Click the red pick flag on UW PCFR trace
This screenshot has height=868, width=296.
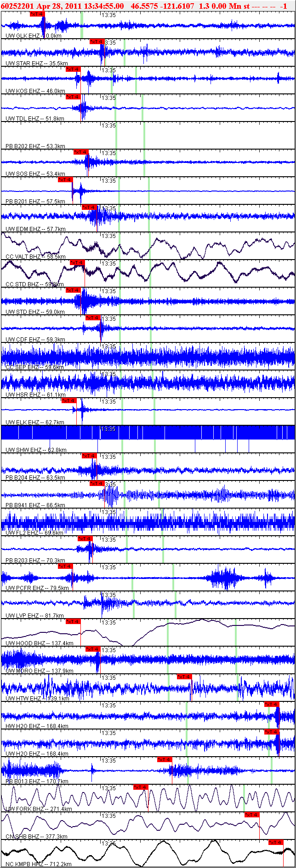[x=65, y=567]
